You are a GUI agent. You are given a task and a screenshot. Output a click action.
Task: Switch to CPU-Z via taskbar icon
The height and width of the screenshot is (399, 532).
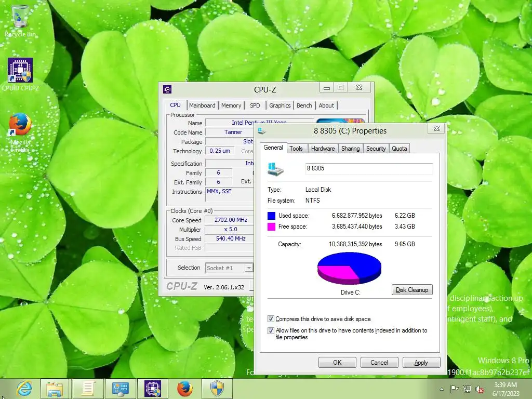[x=153, y=389]
